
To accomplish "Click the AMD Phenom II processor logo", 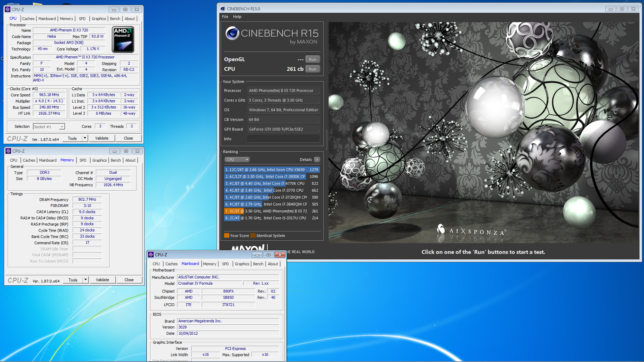I will [123, 39].
